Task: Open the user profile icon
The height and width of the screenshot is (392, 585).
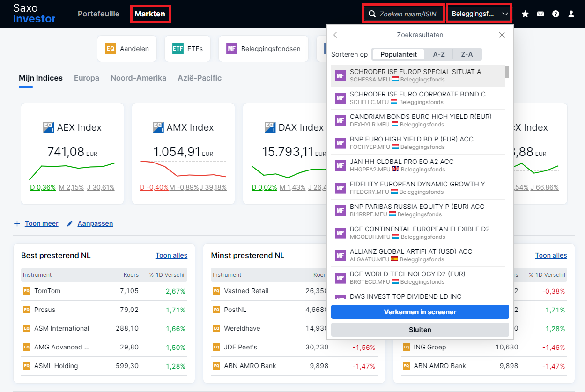Action: pos(571,14)
